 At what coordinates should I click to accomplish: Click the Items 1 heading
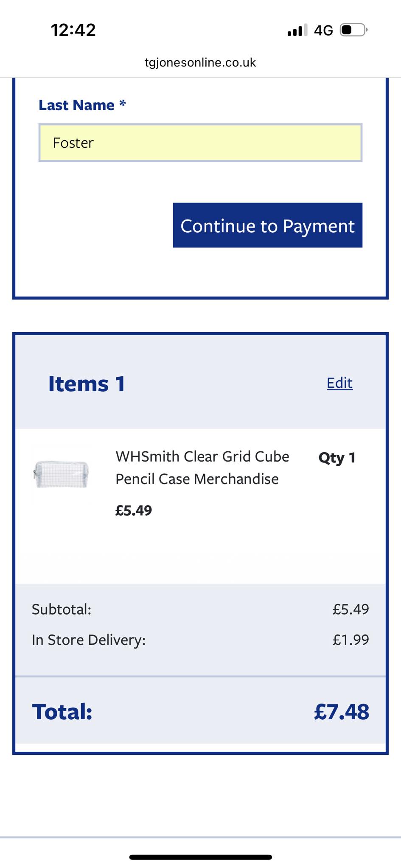pos(87,384)
